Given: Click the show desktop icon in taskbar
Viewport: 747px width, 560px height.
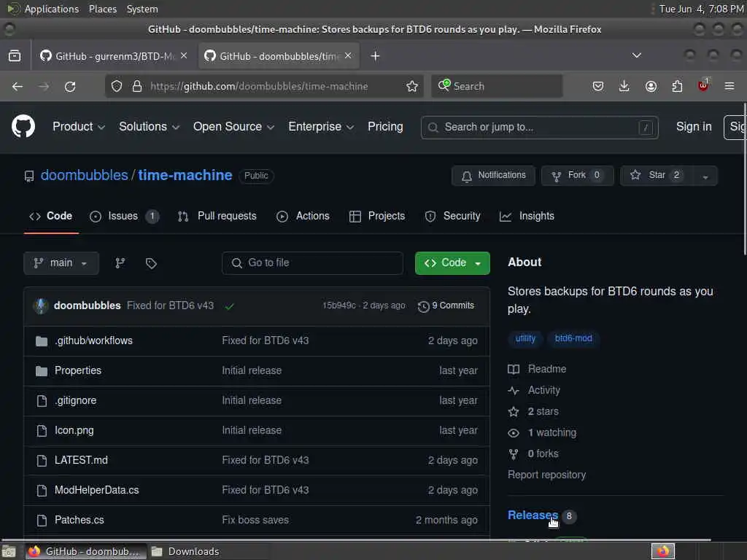Looking at the screenshot, I should pyautogui.click(x=9, y=551).
